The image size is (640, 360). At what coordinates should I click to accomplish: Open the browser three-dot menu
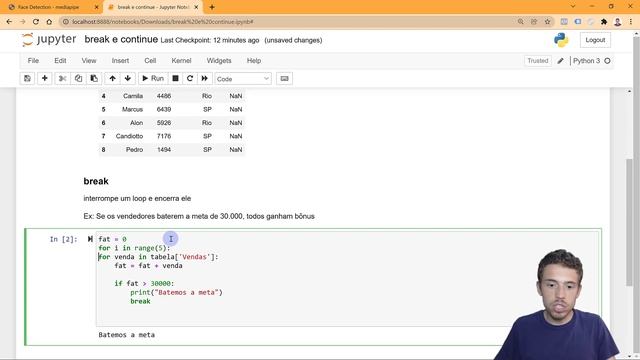click(x=631, y=22)
